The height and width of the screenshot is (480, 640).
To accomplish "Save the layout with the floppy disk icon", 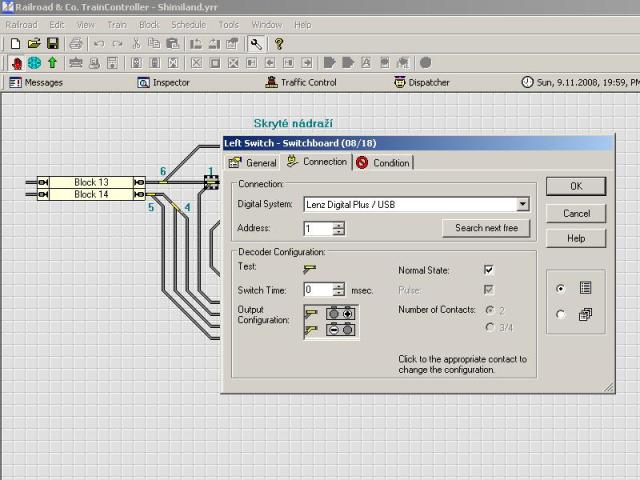I will tap(53, 44).
